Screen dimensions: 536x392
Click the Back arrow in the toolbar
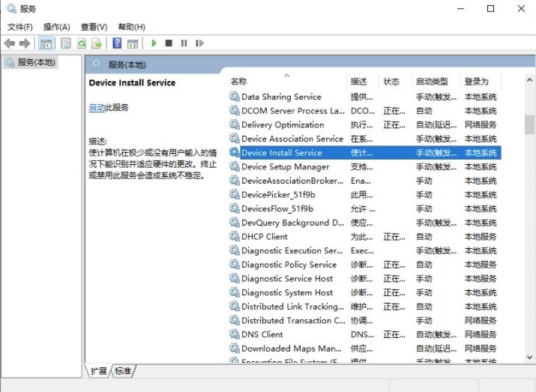[10, 43]
